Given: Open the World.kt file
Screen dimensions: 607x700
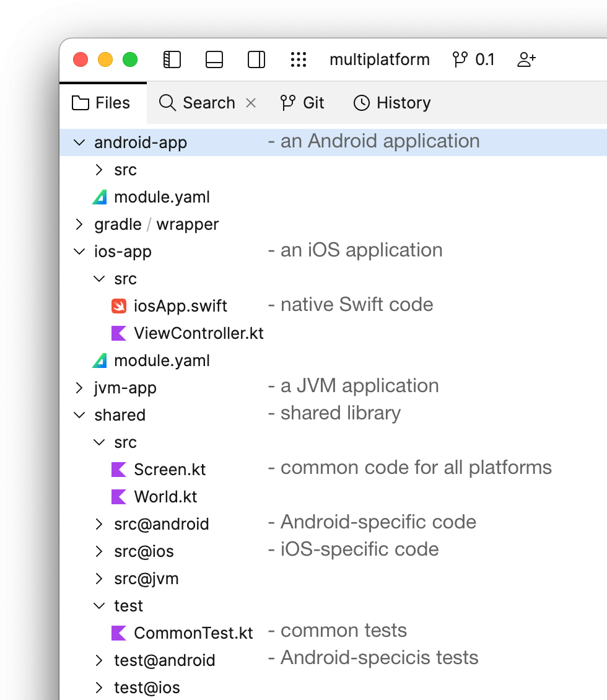Looking at the screenshot, I should tap(165, 497).
